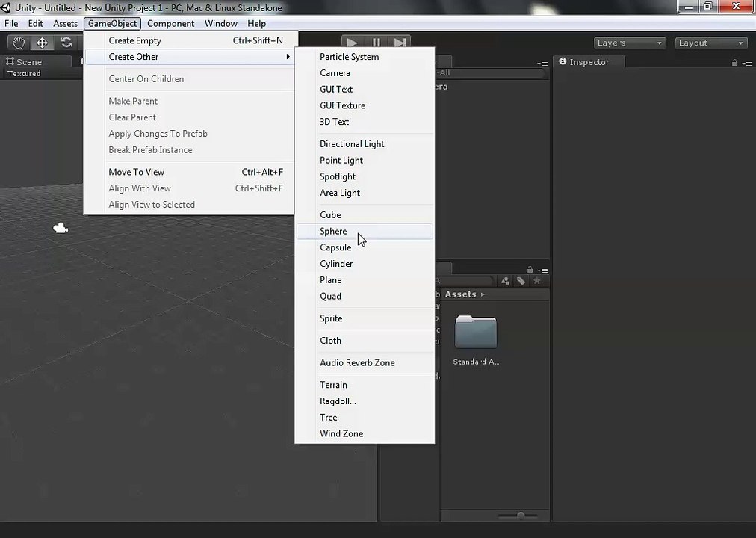Filter project search by type icon
This screenshot has height=538, width=756.
click(x=505, y=280)
